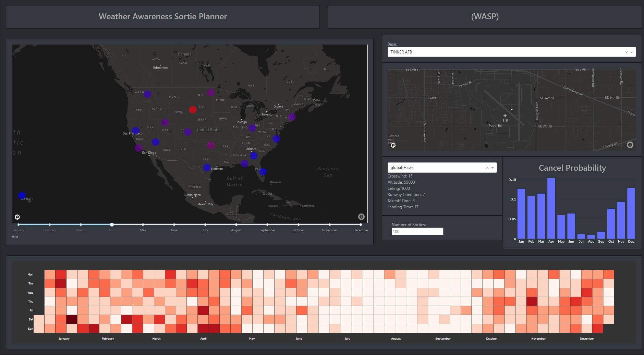Viewport: 644px width, 355px height.
Task: Select the base marker in Utah
Action: click(x=165, y=122)
